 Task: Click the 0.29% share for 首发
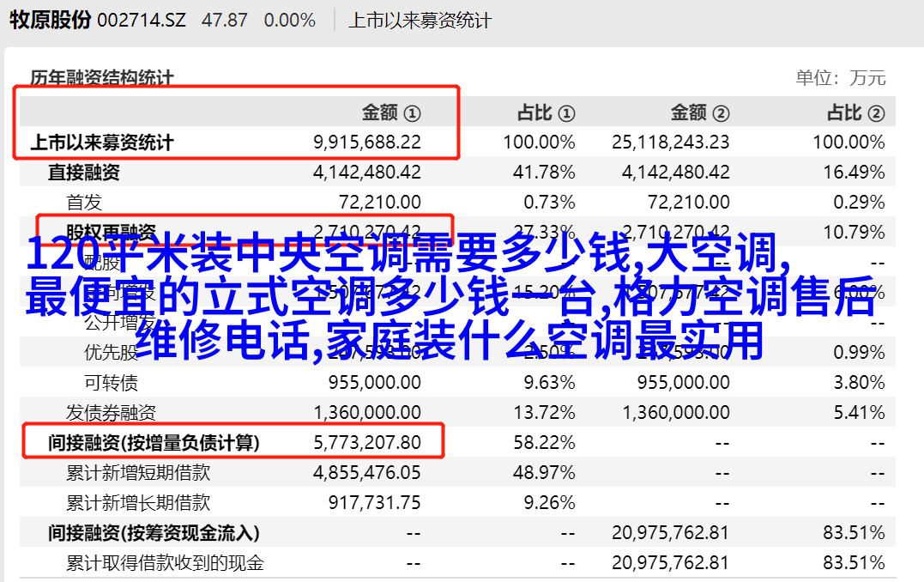click(x=859, y=203)
